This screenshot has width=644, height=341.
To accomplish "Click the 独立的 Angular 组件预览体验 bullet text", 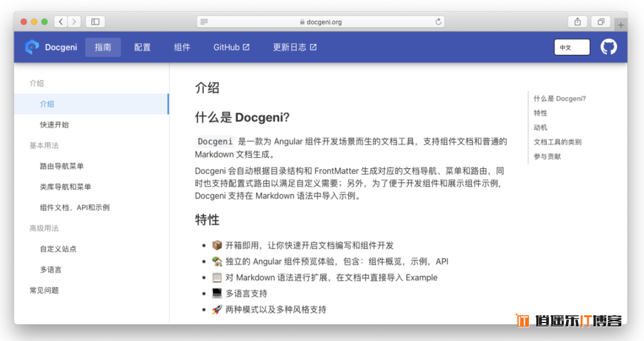I will [337, 261].
